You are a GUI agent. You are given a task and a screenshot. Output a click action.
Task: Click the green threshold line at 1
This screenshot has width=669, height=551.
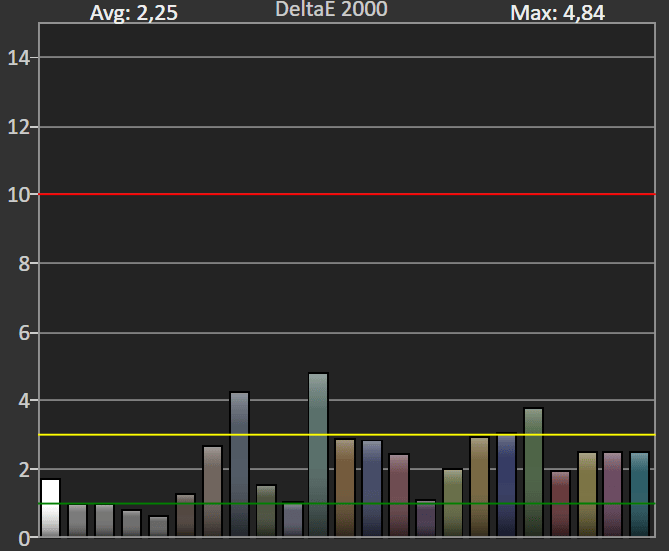347,504
